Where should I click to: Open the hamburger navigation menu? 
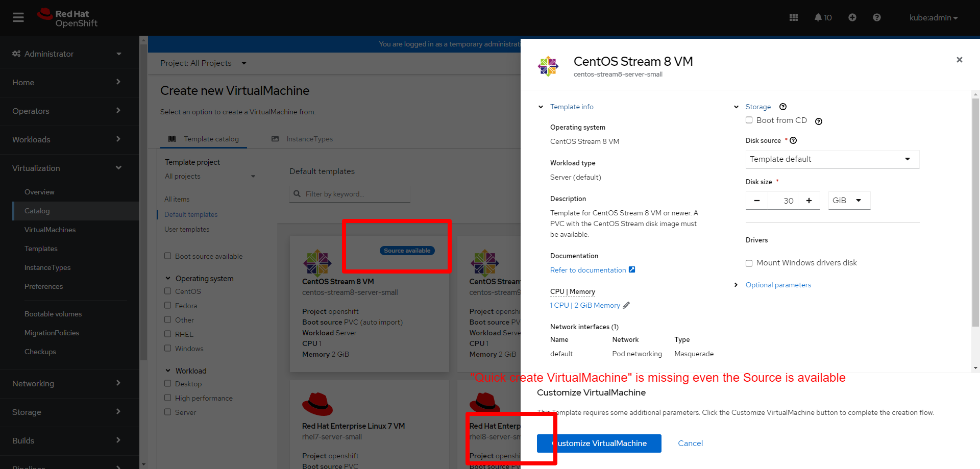pyautogui.click(x=18, y=17)
